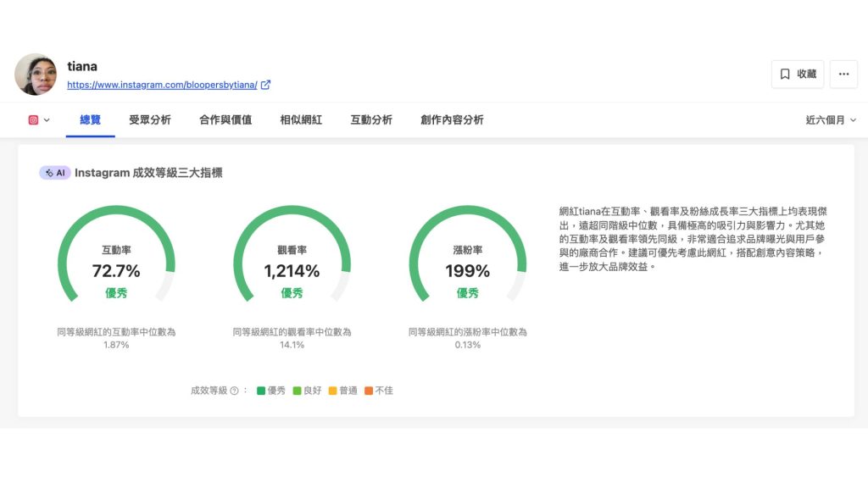This screenshot has height=488, width=868.
Task: Go to the 相似網紅 tab
Action: coord(301,120)
